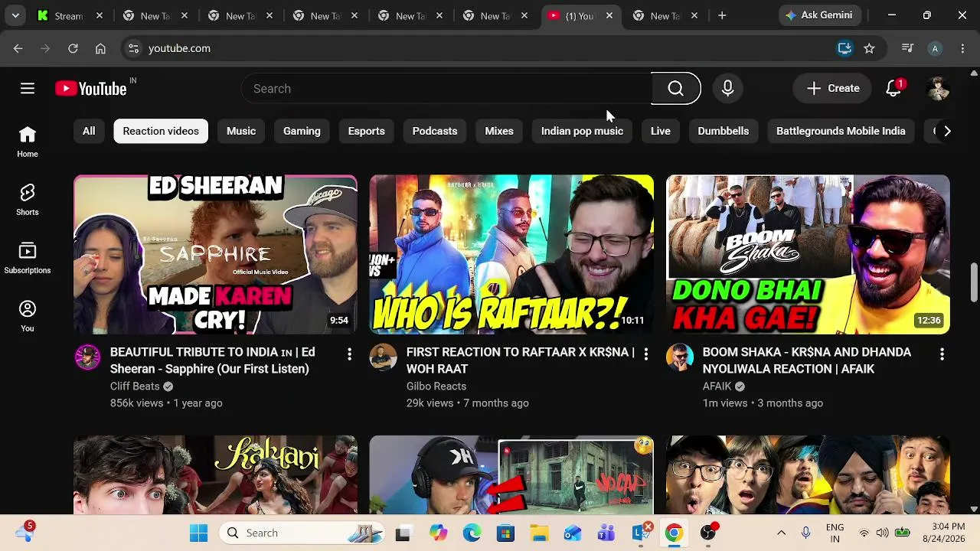View site information icon beside youtube.com
This screenshot has width=980, height=551.
click(133, 48)
